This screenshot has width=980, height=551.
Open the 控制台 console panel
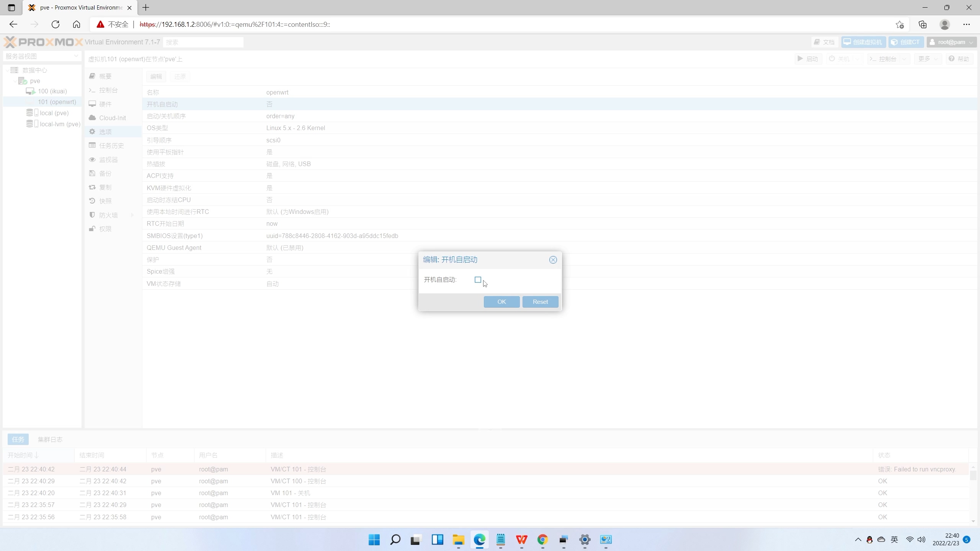tap(108, 90)
